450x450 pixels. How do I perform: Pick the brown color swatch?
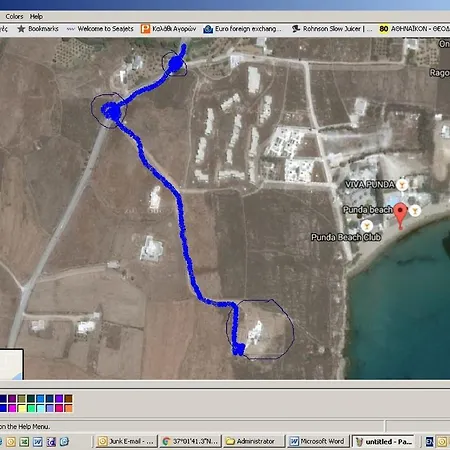[x=68, y=398]
